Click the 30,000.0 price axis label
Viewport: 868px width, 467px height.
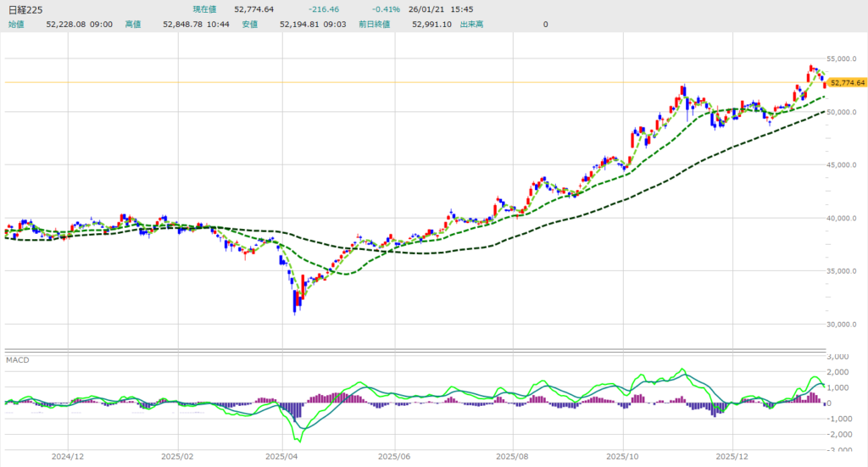tap(844, 325)
